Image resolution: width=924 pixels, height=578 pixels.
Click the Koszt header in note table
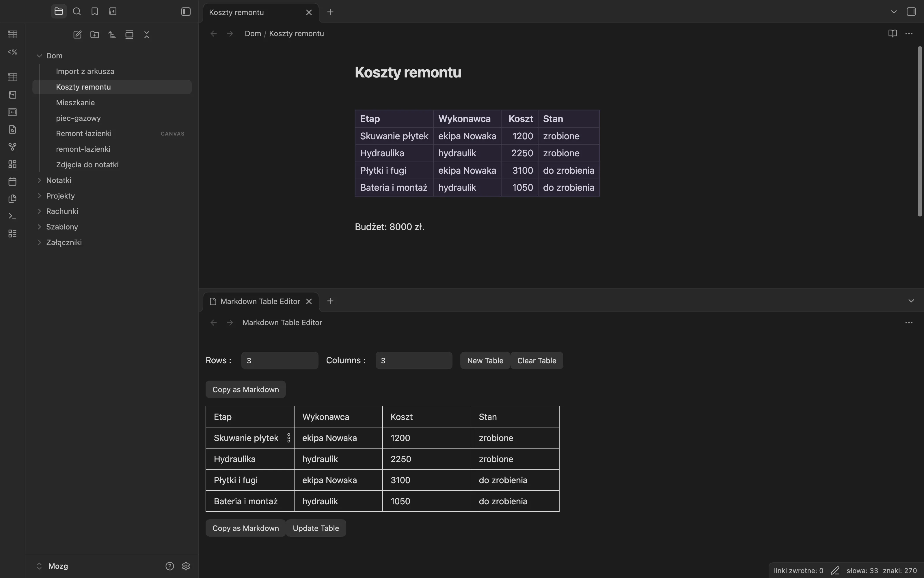click(x=520, y=119)
